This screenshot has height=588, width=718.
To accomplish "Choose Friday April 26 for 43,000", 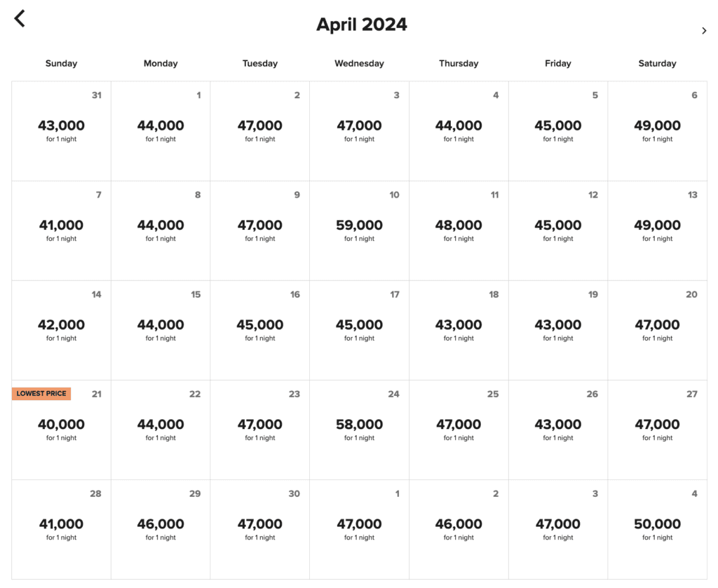I will click(x=558, y=429).
